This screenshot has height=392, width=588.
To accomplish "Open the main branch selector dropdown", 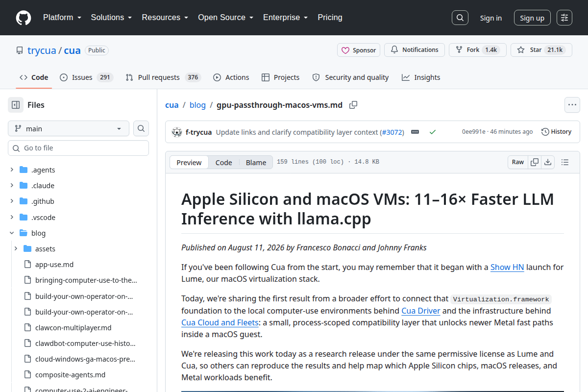I will (69, 128).
